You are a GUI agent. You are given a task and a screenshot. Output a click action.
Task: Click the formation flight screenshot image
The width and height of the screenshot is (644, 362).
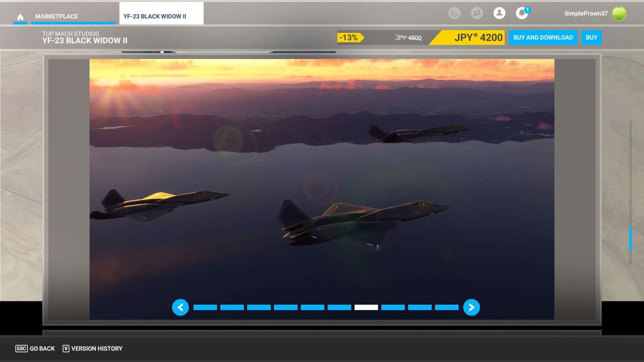coord(321,174)
